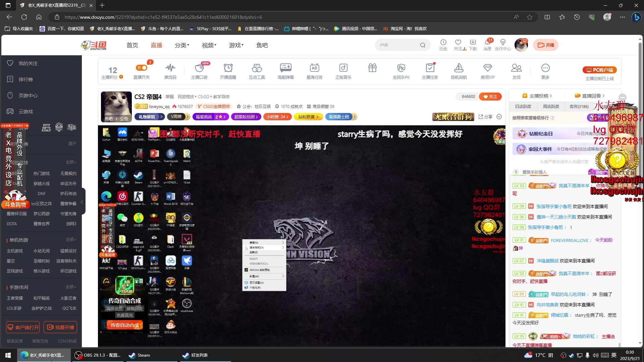
Task: Click the gift box toolbar icon
Action: pos(372,68)
